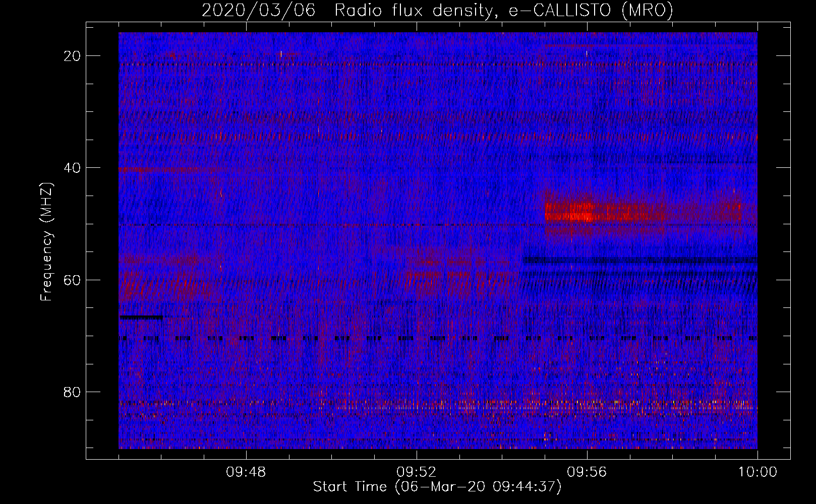
Task: Click the 20 frequency tick label
Action: [x=73, y=56]
